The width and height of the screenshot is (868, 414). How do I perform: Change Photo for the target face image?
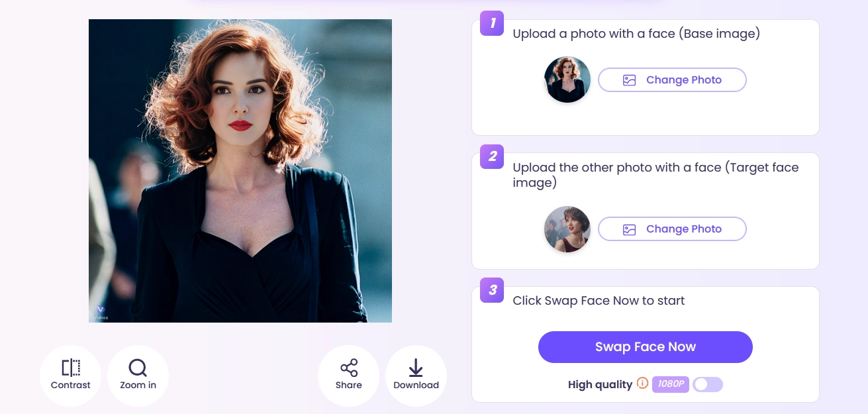point(672,229)
